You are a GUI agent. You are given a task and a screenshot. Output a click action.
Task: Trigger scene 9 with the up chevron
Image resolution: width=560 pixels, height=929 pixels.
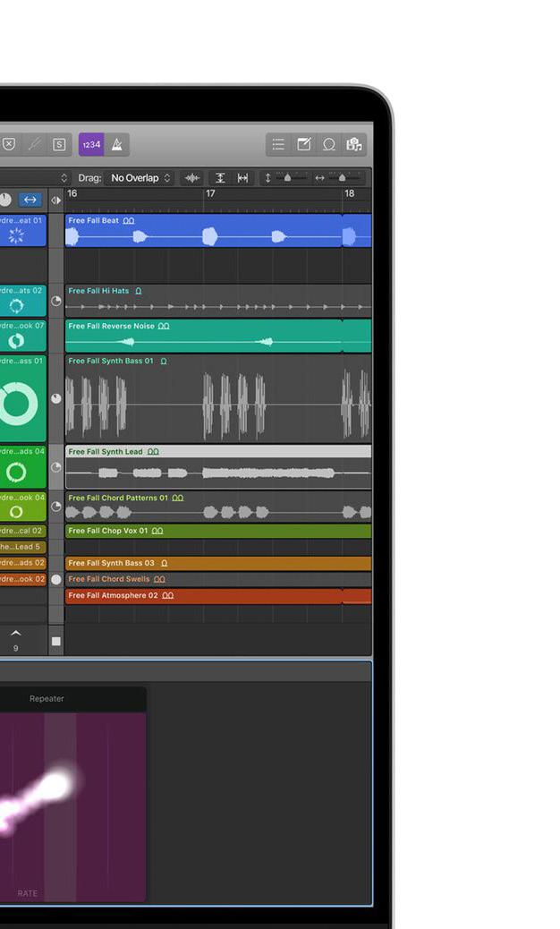[x=16, y=634]
